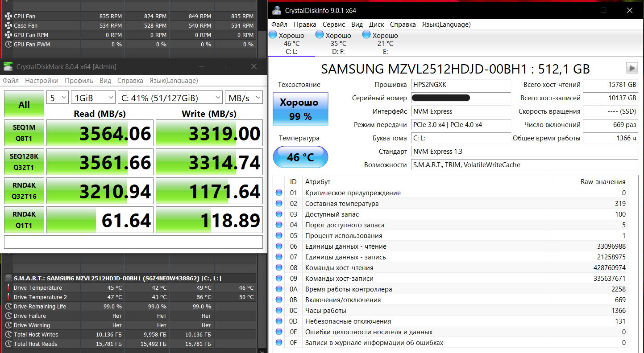Select the icon beside Drive Remaining Life
The height and width of the screenshot is (353, 644).
point(8,306)
